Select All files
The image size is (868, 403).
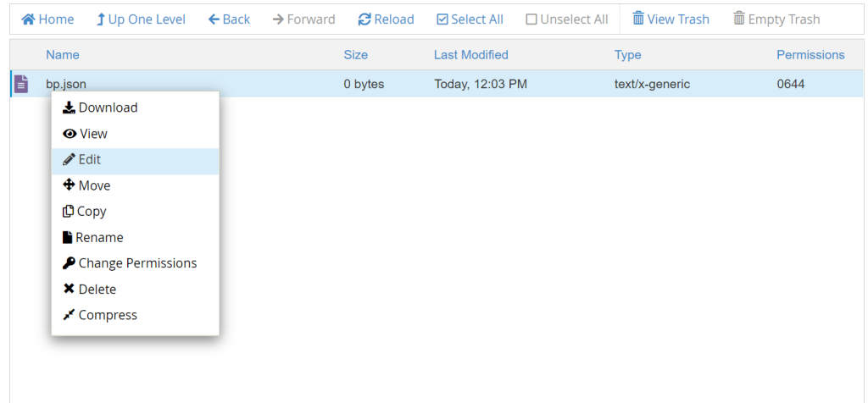point(470,19)
